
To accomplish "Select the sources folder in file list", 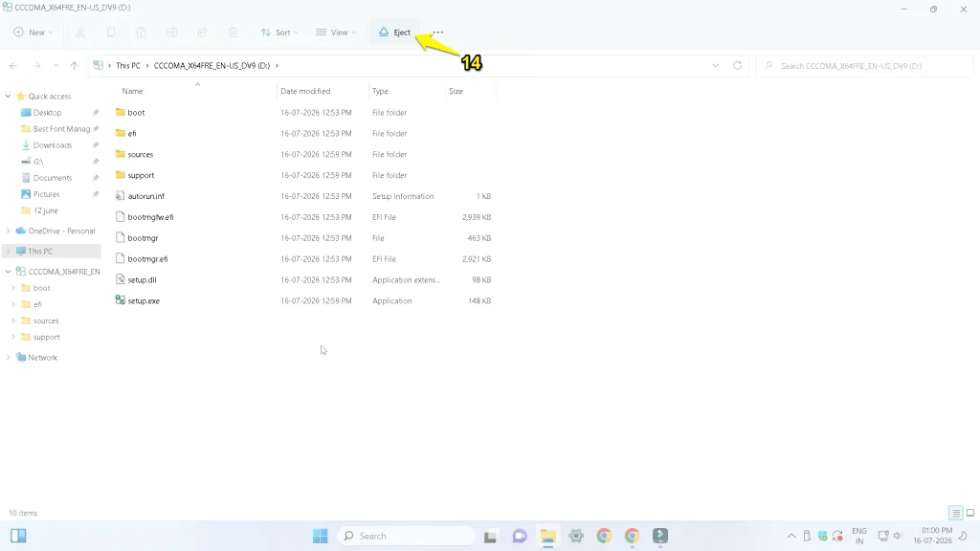I will 140,154.
